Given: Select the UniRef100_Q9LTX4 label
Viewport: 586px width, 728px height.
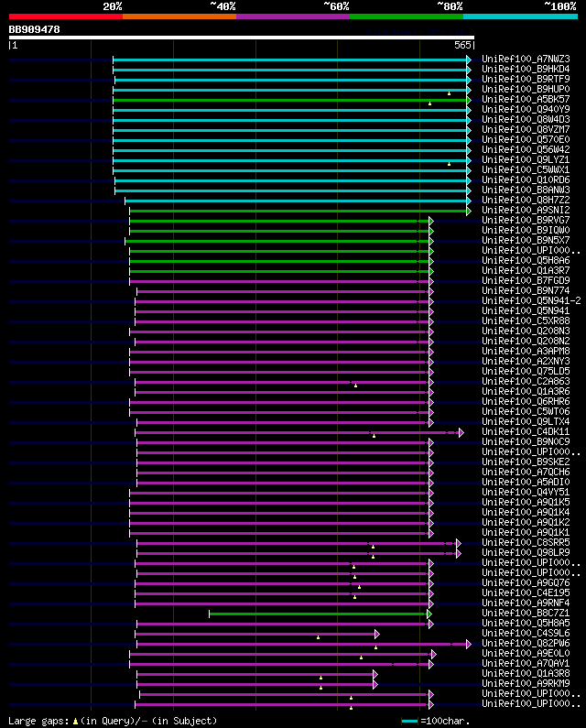Looking at the screenshot, I should point(526,421).
